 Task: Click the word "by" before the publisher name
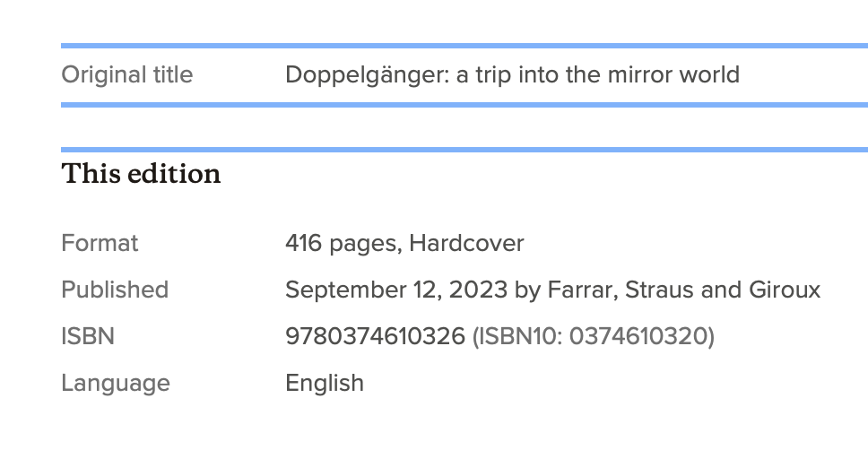pos(525,290)
